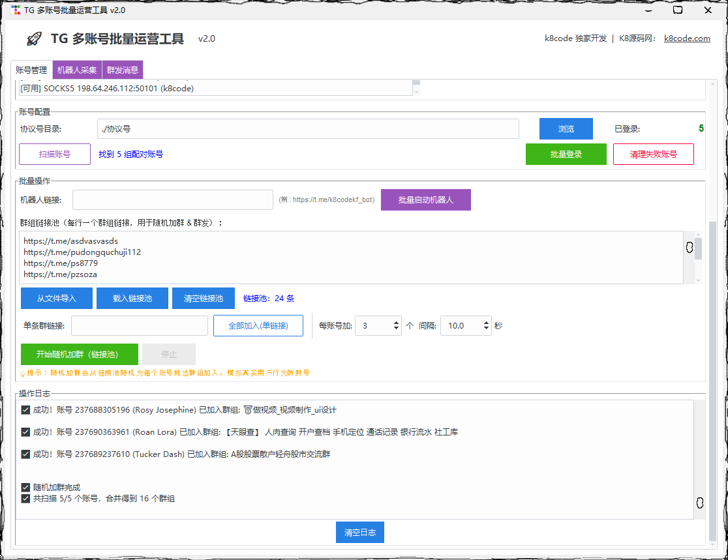Click the 扫描账号 button
Viewport: 728px width, 560px height.
55,154
